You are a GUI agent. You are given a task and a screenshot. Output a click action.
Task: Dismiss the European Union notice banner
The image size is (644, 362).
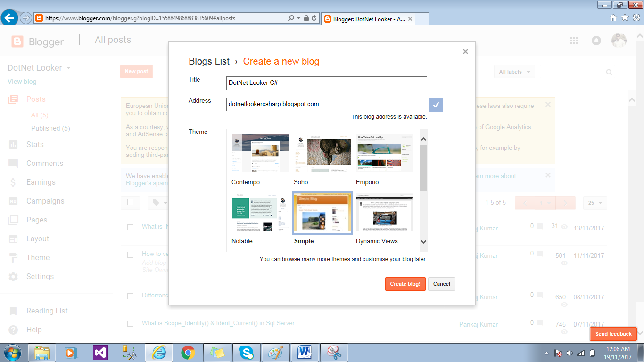tap(548, 105)
